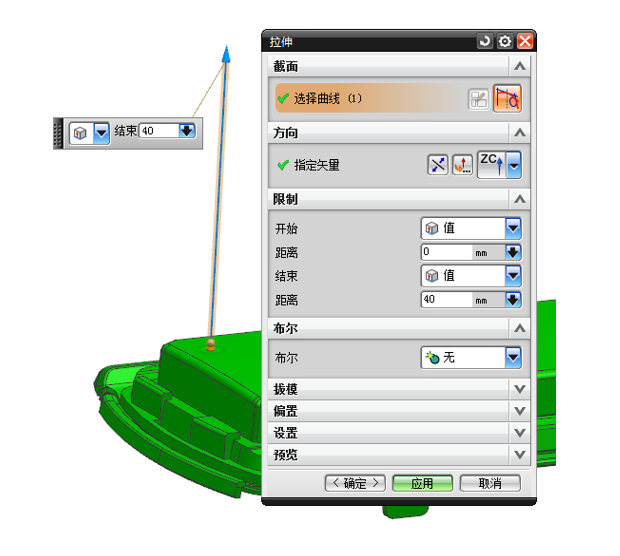Image resolution: width=620 pixels, height=556 pixels.
Task: Open the 结束 value type dropdown
Action: pos(471,276)
